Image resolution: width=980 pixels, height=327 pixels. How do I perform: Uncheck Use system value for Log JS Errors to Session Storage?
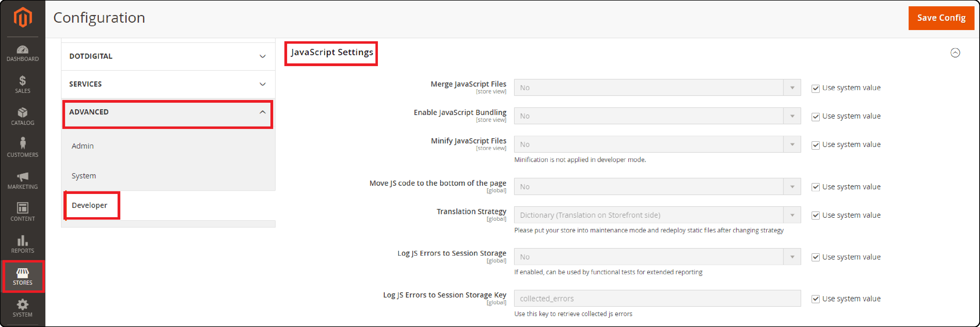coord(815,257)
